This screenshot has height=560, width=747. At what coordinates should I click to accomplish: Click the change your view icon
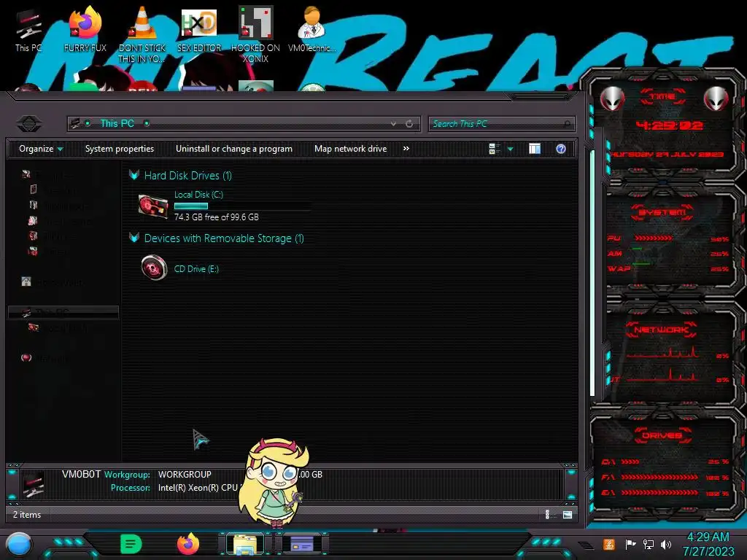tap(494, 149)
